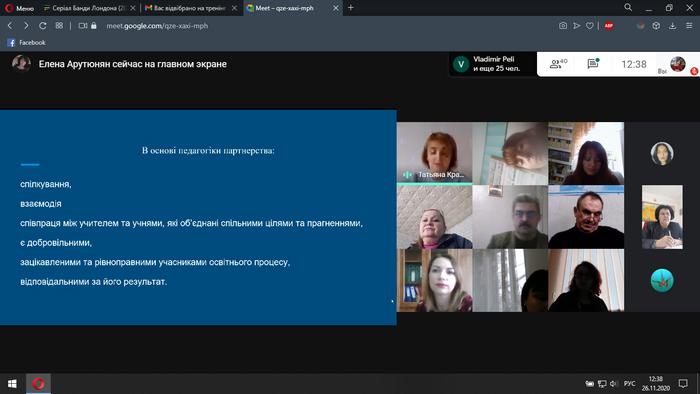This screenshot has height=394, width=700.
Task: Open Opera Speed Dial grid icon
Action: pos(59,26)
